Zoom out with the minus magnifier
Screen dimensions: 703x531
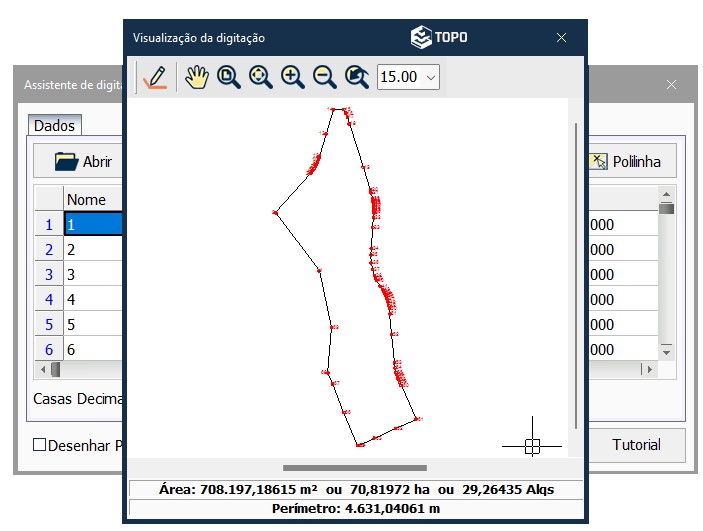(325, 77)
